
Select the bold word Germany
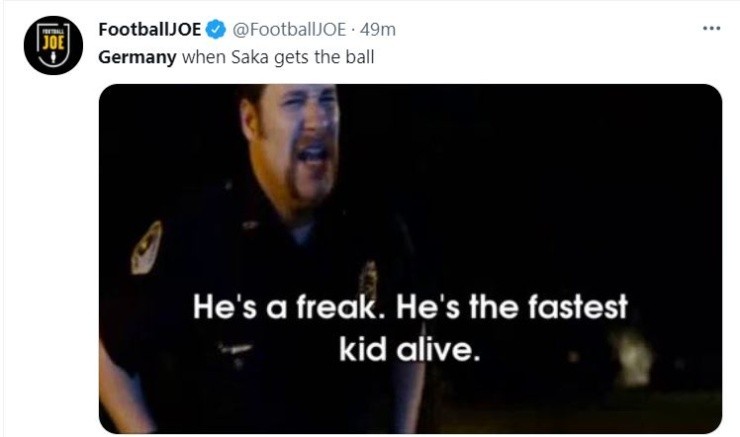tap(136, 56)
